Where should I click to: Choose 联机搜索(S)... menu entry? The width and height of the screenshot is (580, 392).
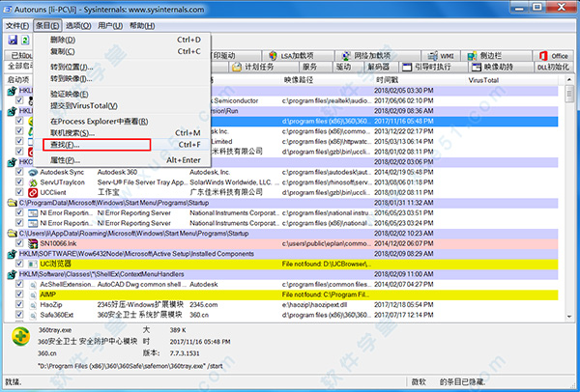point(122,133)
